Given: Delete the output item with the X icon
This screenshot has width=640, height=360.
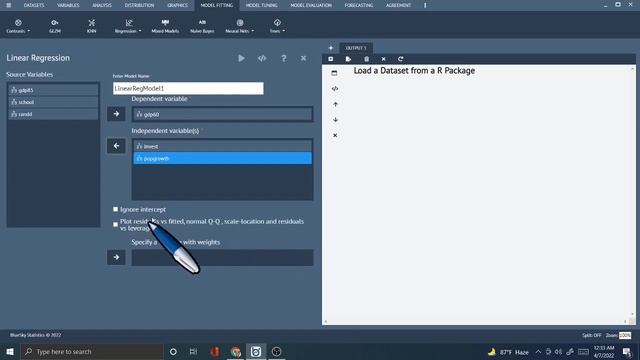Looking at the screenshot, I should 335,135.
